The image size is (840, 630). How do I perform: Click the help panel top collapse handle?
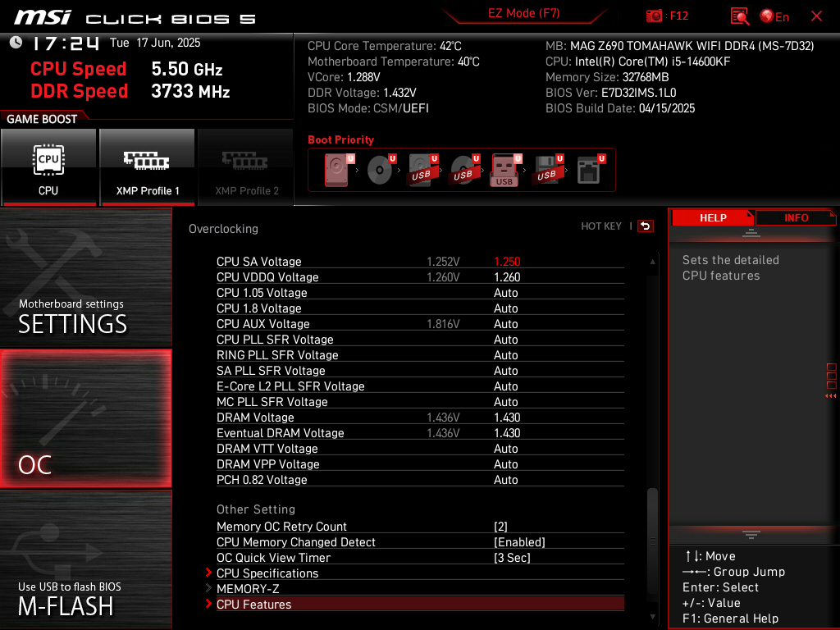(x=751, y=232)
